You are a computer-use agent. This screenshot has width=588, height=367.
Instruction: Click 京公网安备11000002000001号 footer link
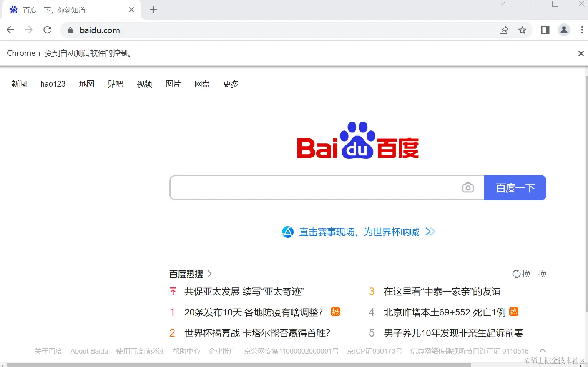tap(291, 351)
